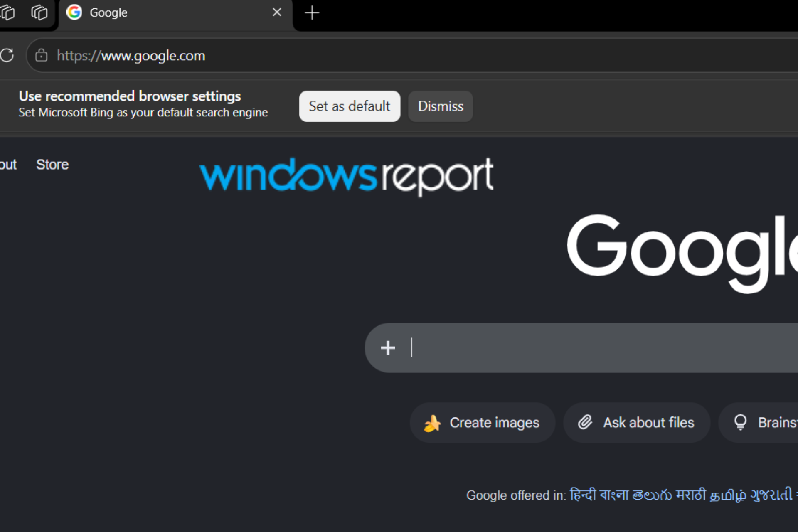Switch Google to Hindi language
The height and width of the screenshot is (532, 798).
pyautogui.click(x=583, y=495)
